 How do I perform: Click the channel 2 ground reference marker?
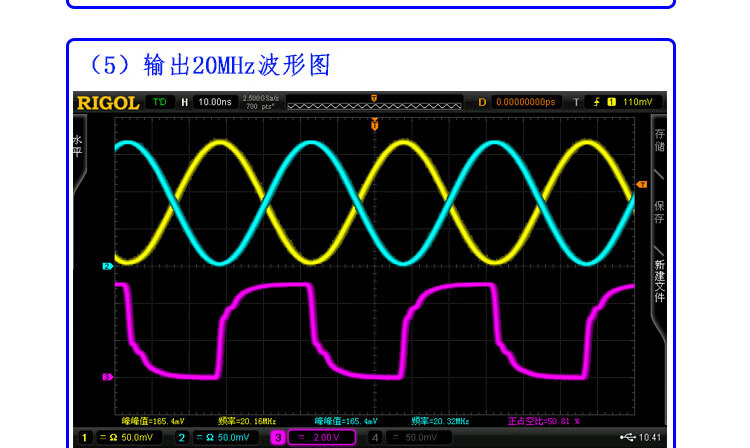tap(107, 266)
